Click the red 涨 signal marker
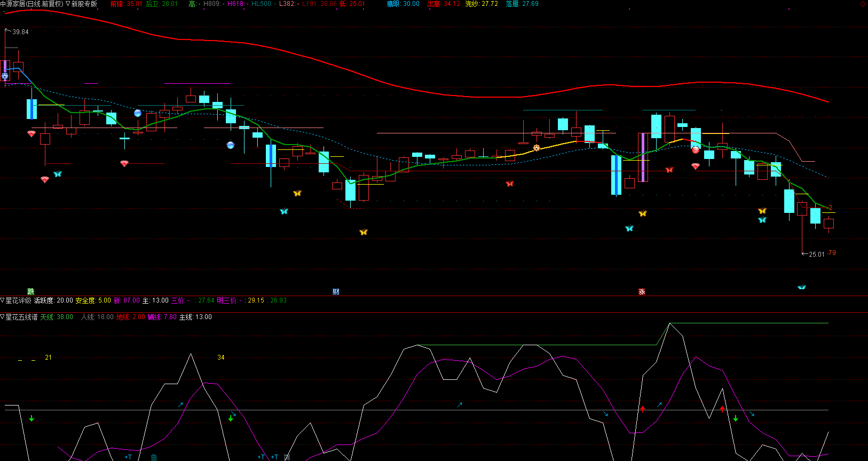Viewport: 868px width, 461px height. tap(642, 291)
